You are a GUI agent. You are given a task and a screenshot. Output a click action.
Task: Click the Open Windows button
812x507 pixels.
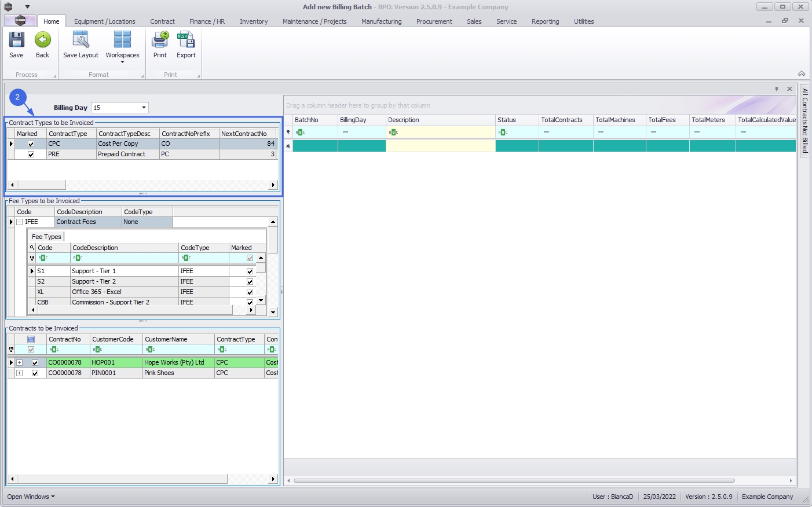pyautogui.click(x=31, y=497)
